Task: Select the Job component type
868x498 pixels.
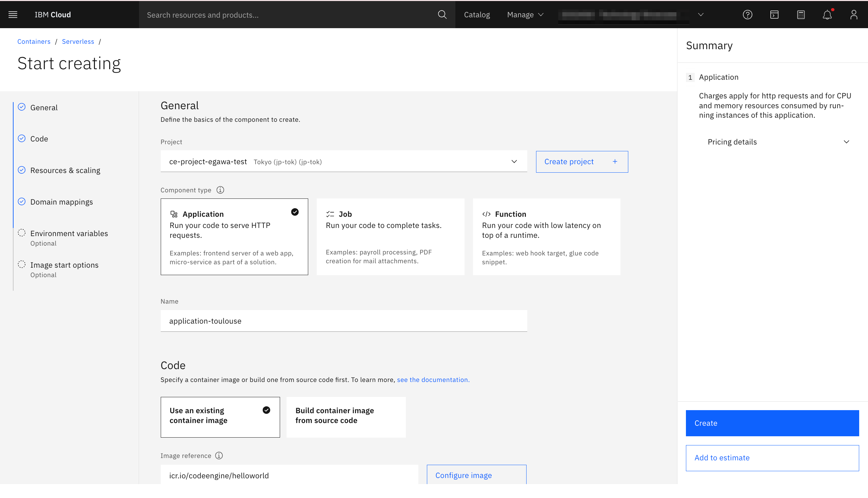Action: click(x=390, y=237)
